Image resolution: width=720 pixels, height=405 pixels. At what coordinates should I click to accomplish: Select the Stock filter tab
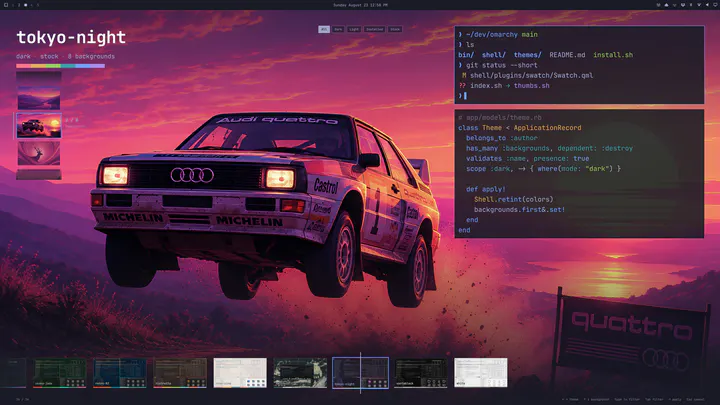point(395,29)
